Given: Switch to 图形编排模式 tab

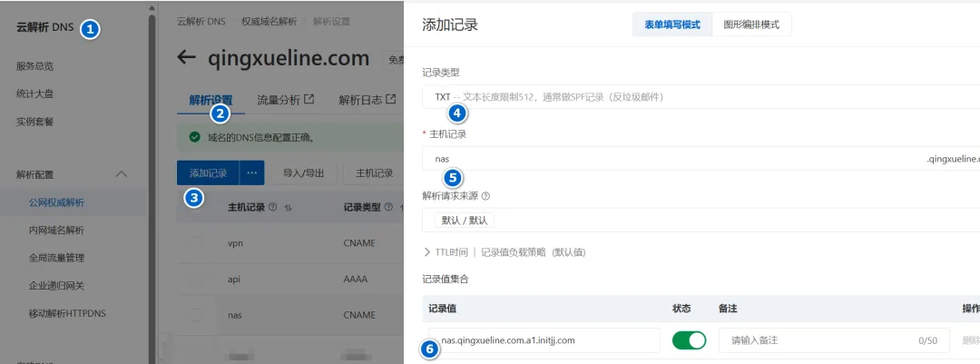Looking at the screenshot, I should (x=752, y=25).
